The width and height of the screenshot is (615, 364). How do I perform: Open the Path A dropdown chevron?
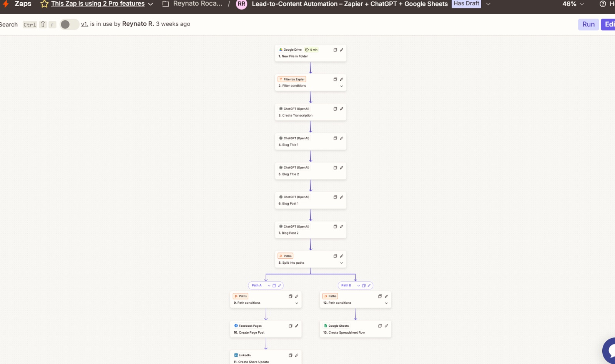269,286
